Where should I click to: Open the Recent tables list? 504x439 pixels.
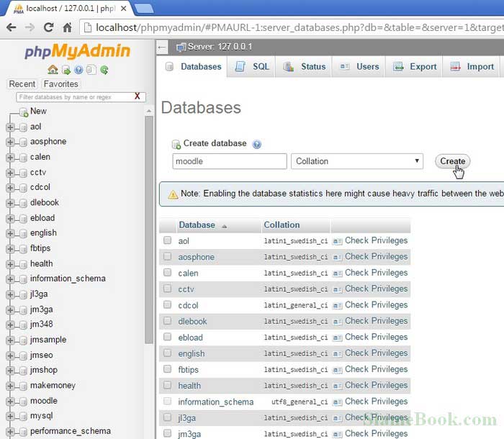[22, 84]
